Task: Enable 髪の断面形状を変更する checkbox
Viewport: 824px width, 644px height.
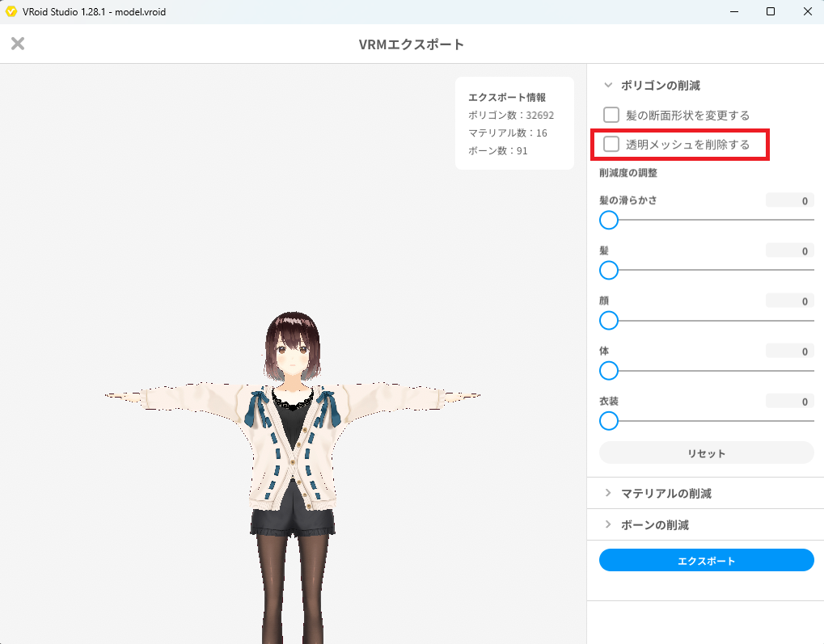Action: pos(611,114)
